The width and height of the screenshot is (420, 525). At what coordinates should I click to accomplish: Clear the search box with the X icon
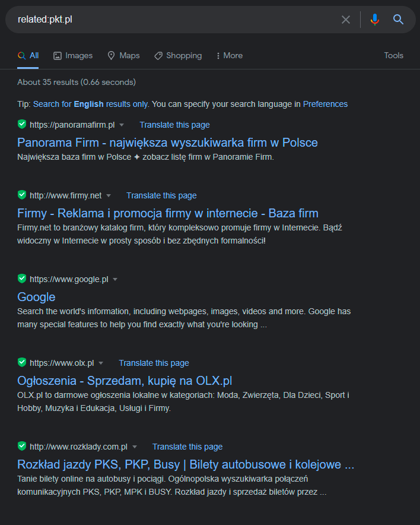[x=346, y=20]
